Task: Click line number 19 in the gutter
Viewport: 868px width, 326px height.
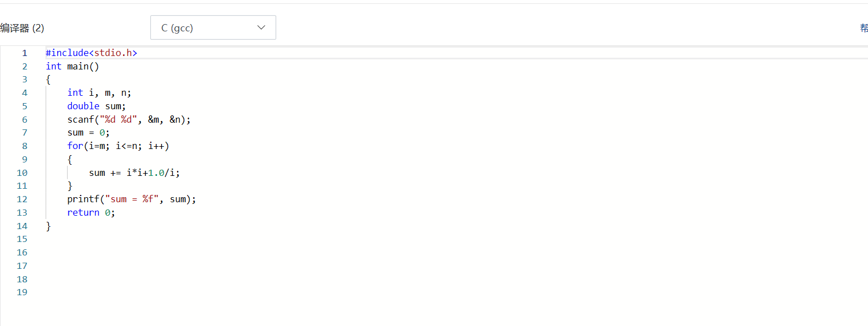Action: tap(22, 292)
